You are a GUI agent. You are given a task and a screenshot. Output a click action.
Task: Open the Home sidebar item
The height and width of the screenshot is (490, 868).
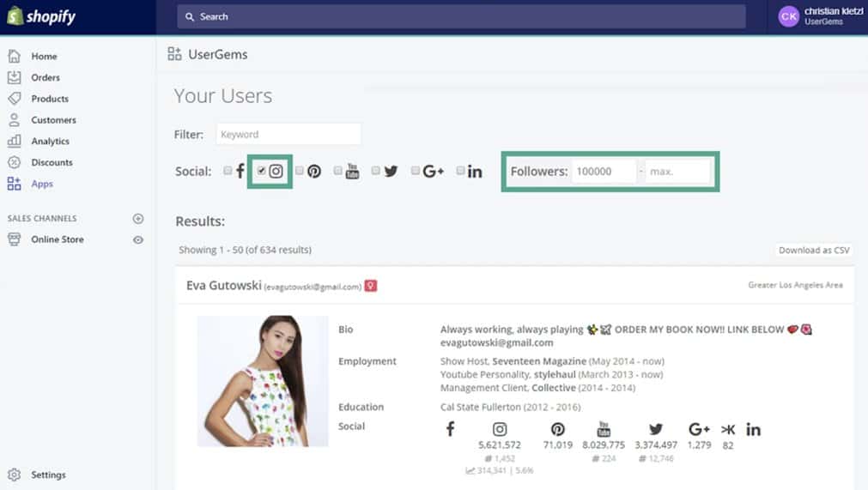coord(44,57)
